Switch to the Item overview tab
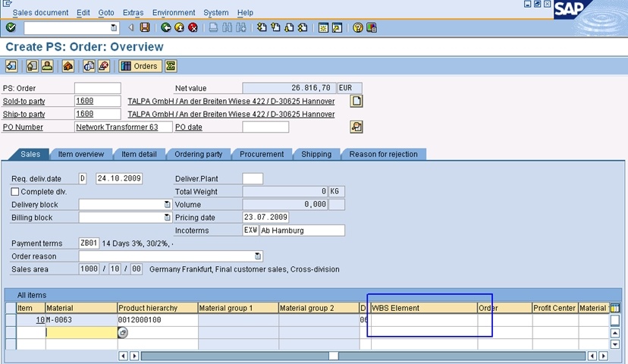The height and width of the screenshot is (364, 628). click(x=80, y=154)
